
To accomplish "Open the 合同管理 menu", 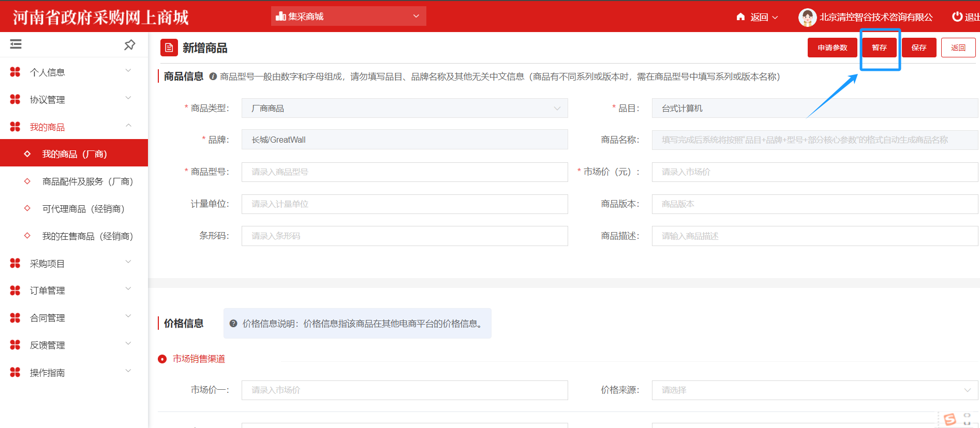I will click(x=74, y=318).
